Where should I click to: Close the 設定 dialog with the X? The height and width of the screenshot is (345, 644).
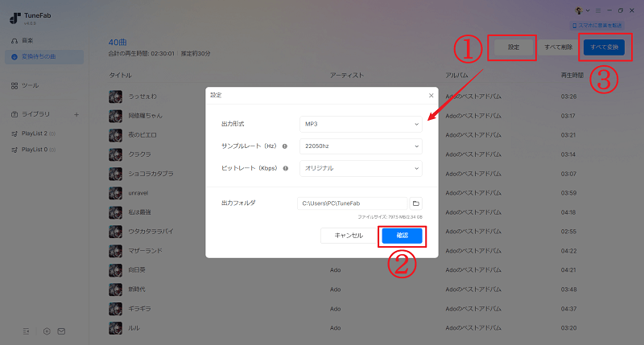point(431,96)
